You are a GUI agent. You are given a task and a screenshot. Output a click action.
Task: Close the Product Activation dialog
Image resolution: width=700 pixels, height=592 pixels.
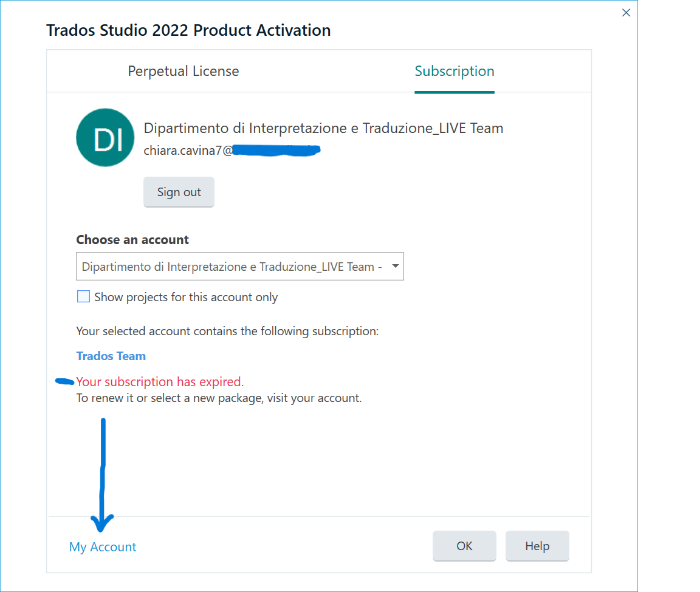coord(626,13)
